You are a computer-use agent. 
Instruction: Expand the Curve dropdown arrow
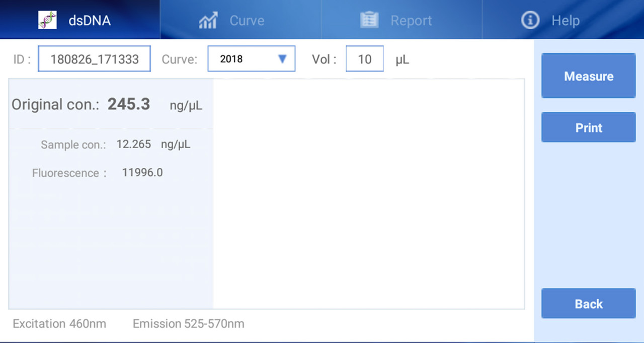282,59
